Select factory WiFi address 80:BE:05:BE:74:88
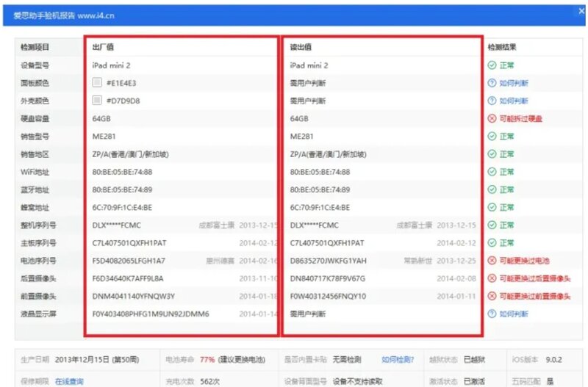This screenshot has width=588, height=387. click(122, 172)
